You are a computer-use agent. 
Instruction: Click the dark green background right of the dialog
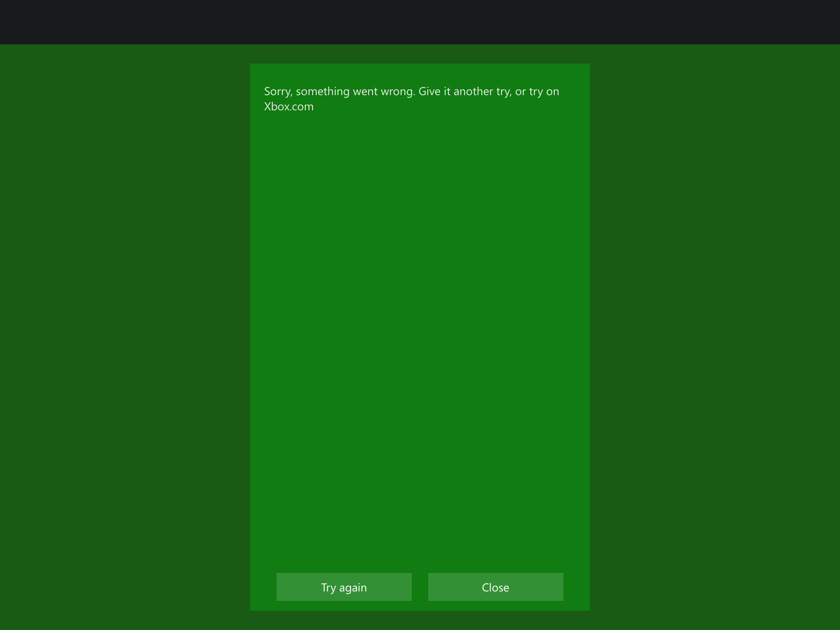pos(714,328)
